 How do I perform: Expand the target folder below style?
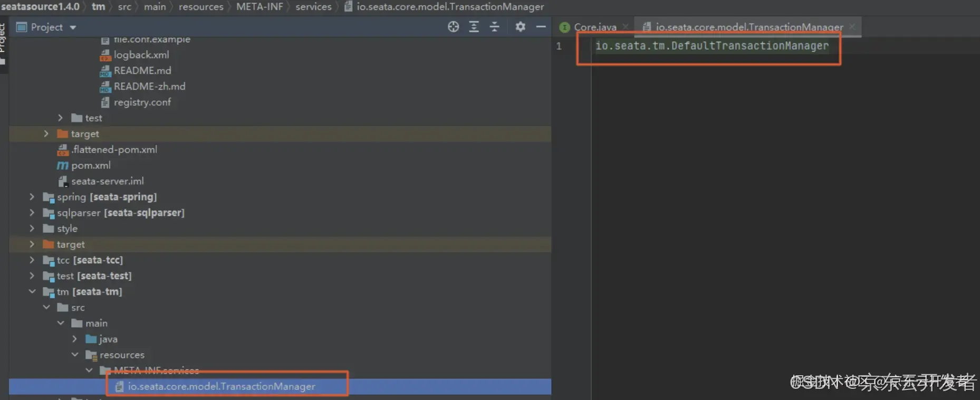click(x=32, y=244)
